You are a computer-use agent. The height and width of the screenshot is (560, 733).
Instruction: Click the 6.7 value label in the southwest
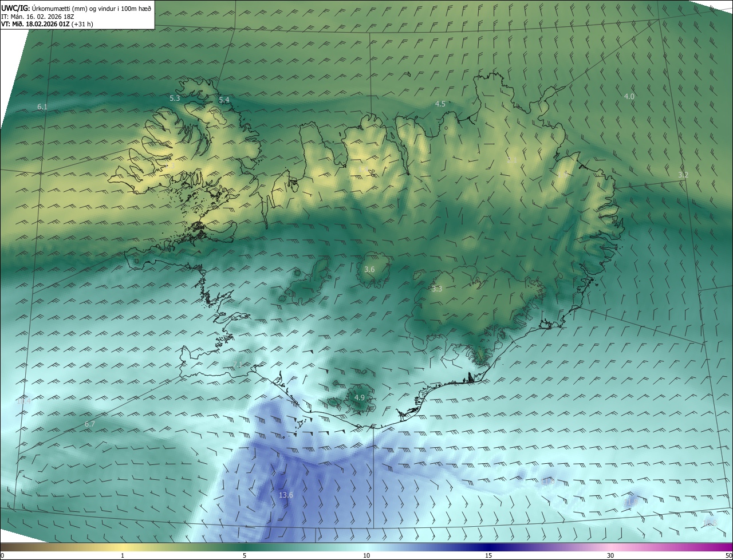(89, 424)
